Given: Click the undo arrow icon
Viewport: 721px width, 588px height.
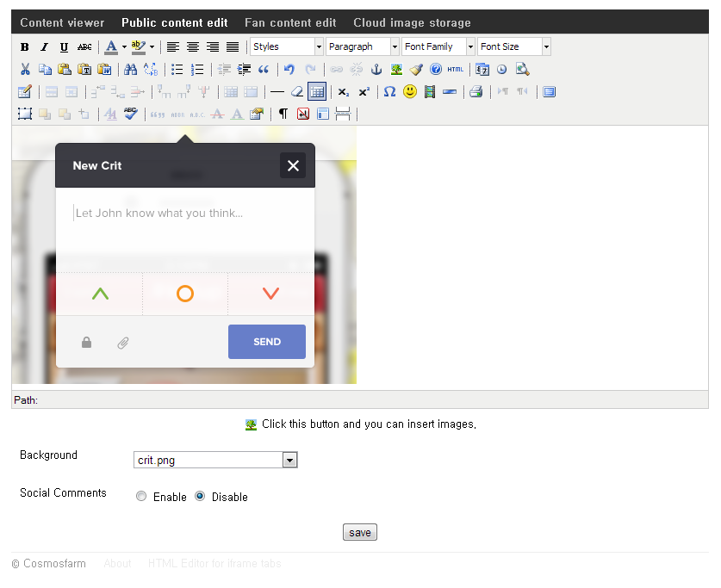Looking at the screenshot, I should [x=289, y=69].
